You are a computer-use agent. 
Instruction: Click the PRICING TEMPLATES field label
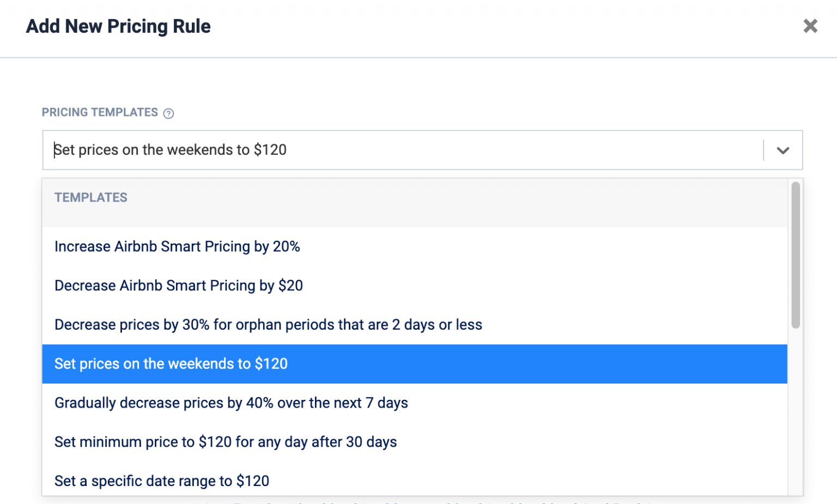click(x=100, y=112)
